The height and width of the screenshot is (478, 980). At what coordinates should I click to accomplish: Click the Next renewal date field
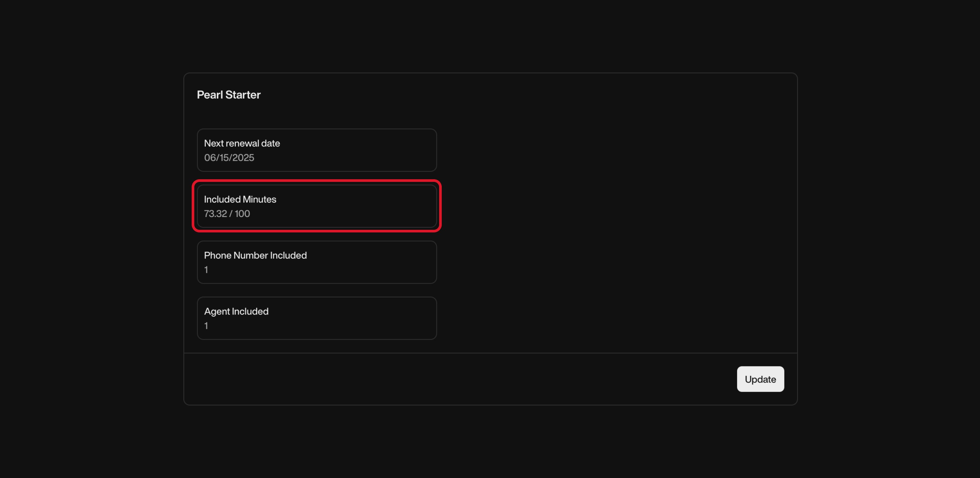point(316,150)
